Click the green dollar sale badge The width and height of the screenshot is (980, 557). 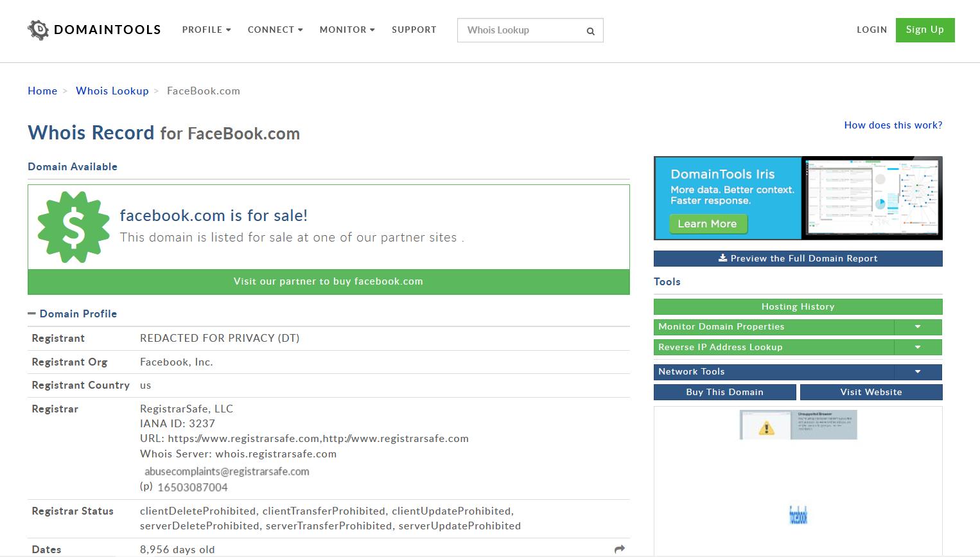click(73, 227)
